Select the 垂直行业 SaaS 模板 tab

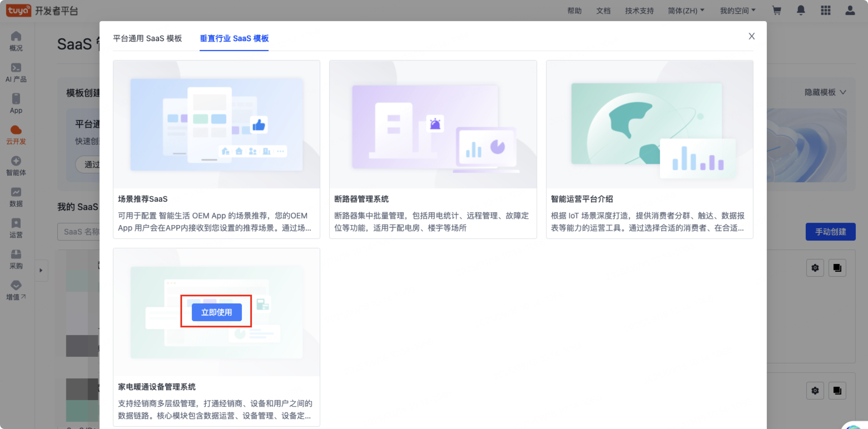pyautogui.click(x=234, y=38)
